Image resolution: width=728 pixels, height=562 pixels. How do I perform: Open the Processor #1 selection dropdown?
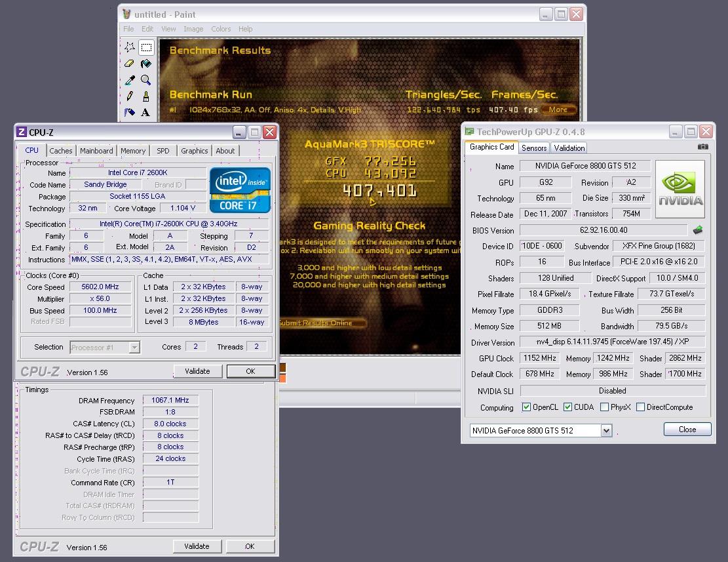tap(134, 347)
